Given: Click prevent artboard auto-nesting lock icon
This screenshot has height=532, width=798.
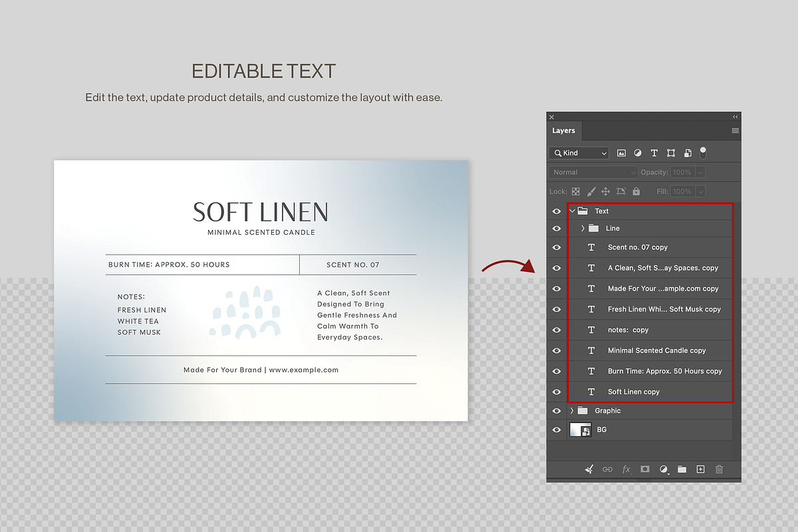Looking at the screenshot, I should (621, 192).
